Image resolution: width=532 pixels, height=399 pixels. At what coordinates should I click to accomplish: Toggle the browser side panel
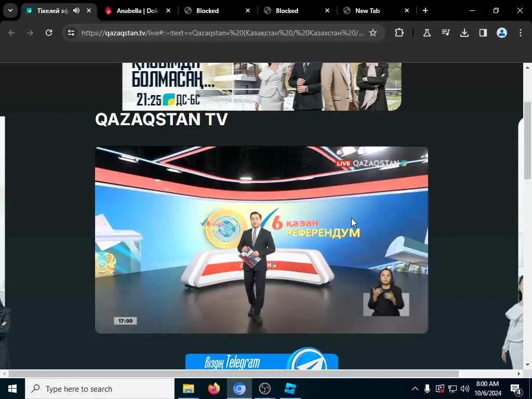(x=483, y=33)
